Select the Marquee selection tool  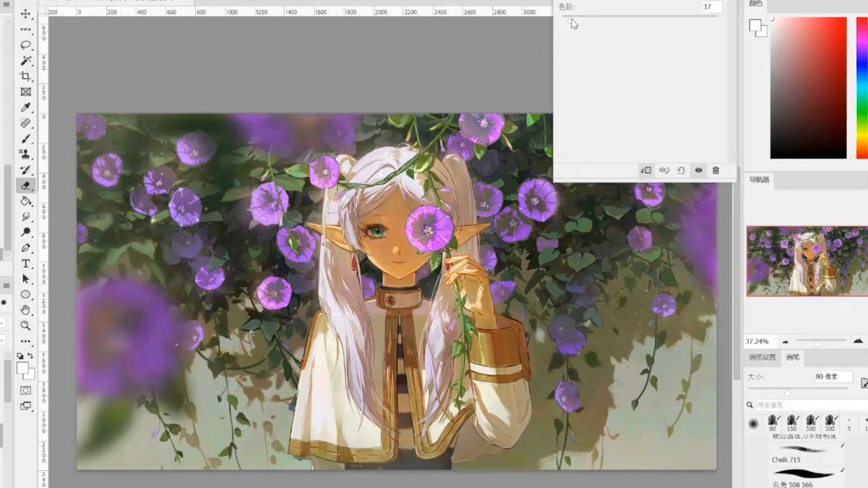[25, 29]
